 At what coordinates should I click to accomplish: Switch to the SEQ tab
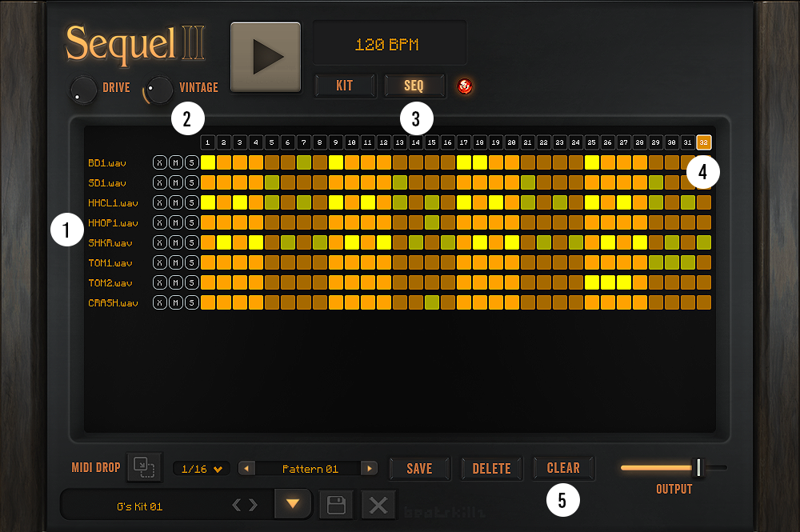pyautogui.click(x=414, y=86)
